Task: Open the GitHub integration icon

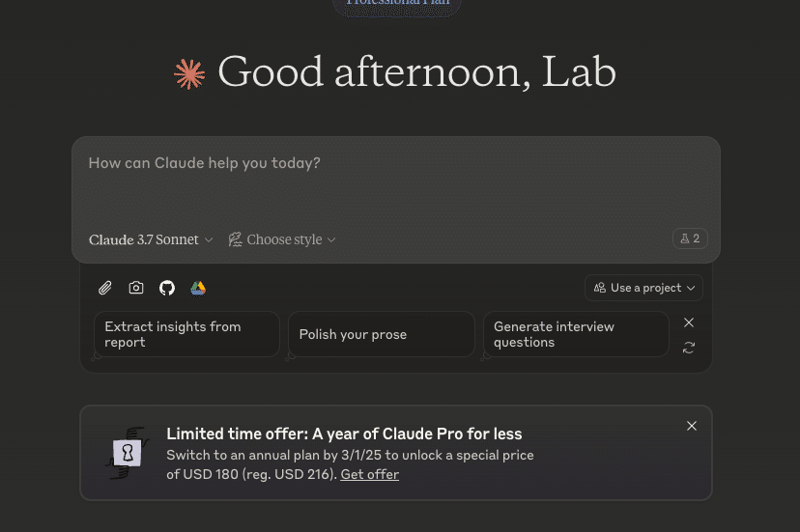Action: tap(167, 288)
